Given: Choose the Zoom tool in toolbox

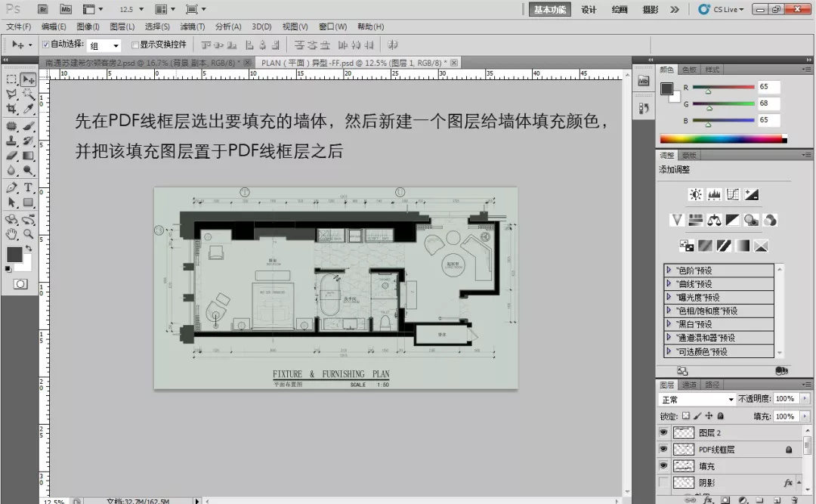Looking at the screenshot, I should tap(28, 234).
